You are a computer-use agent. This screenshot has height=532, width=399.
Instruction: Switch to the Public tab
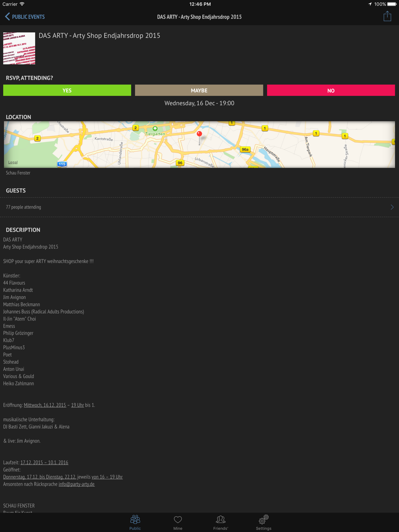[x=135, y=522]
